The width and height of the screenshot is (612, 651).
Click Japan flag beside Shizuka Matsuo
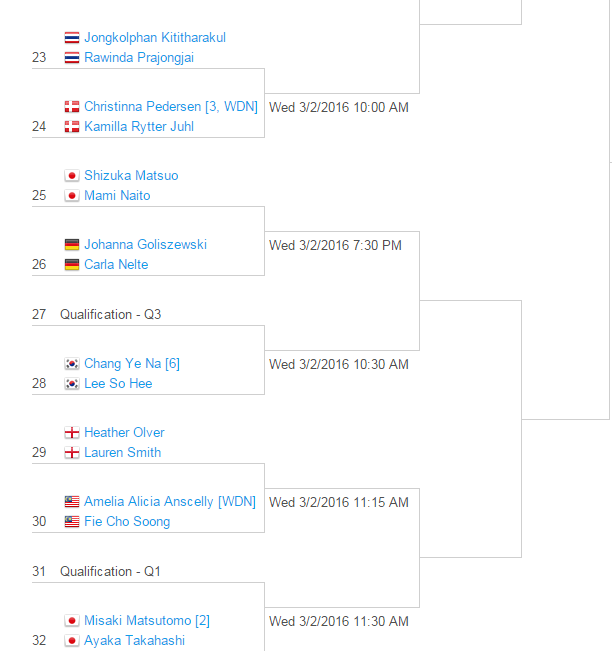coord(72,176)
